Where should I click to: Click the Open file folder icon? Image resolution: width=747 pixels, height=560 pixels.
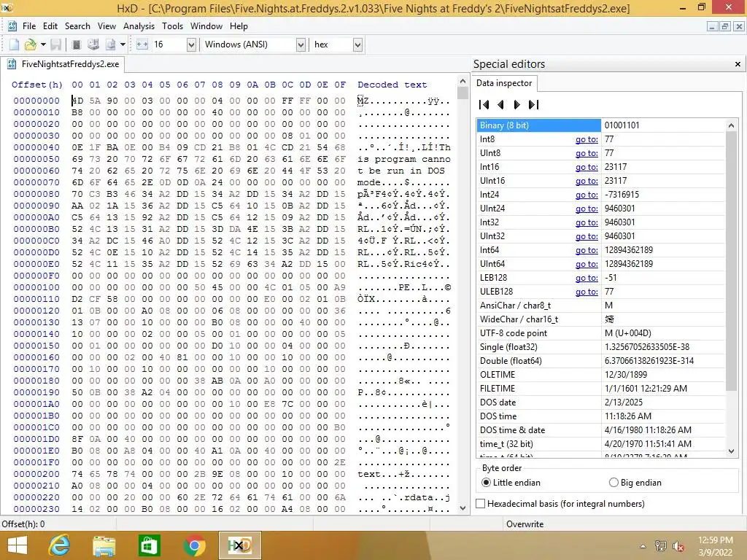(31, 44)
